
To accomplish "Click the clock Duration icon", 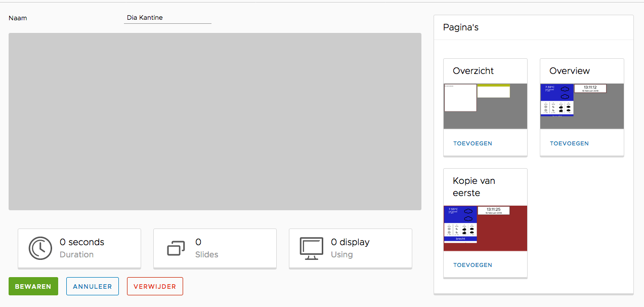I will tap(40, 248).
